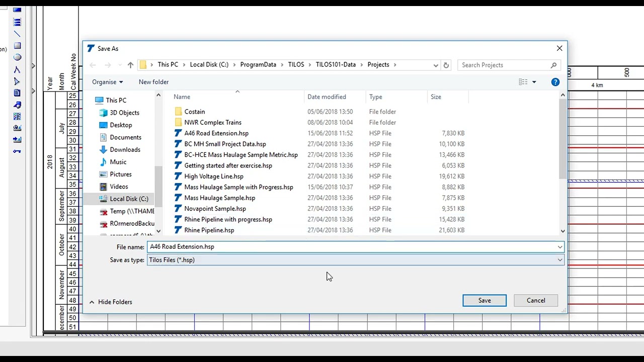Select Rhine Pipeline with progress.hsp
Viewport: 644px width, 362px height.
click(228, 220)
